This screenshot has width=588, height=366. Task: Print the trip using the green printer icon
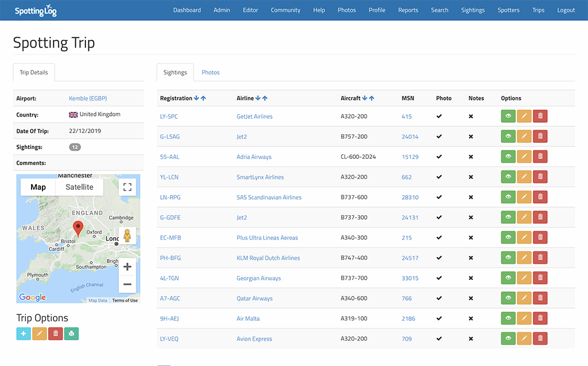pos(71,333)
